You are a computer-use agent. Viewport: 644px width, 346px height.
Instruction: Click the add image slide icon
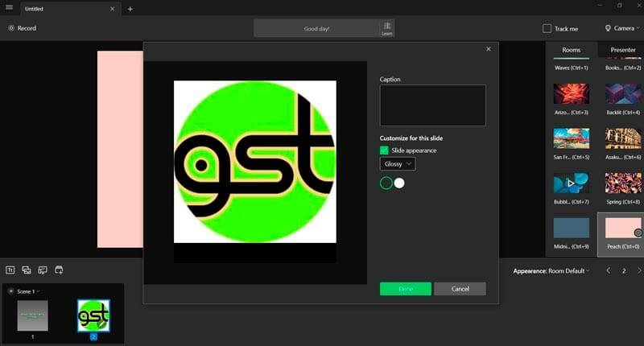click(x=27, y=270)
